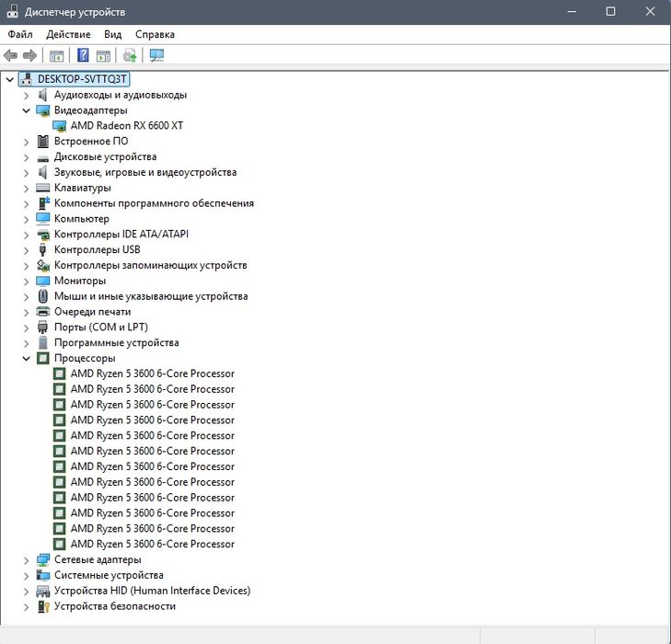Select the Контроллеры USB label
This screenshot has width=671, height=644.
98,249
